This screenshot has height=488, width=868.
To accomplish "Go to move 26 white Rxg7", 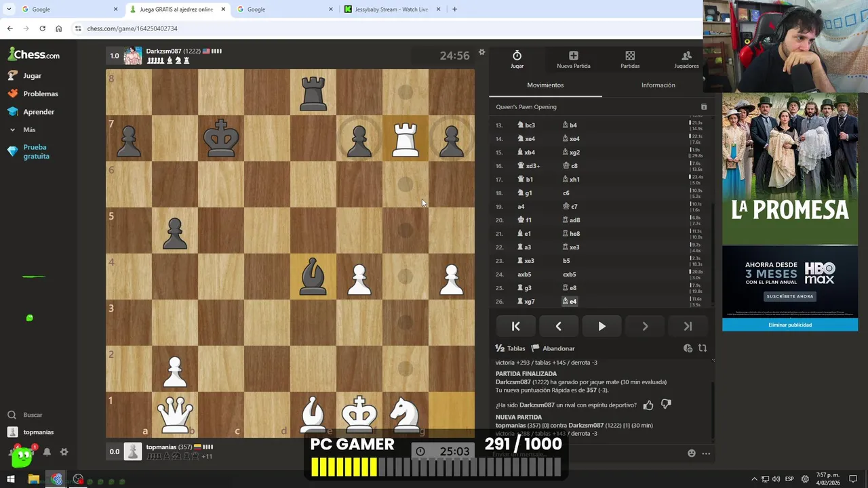I will click(x=526, y=302).
